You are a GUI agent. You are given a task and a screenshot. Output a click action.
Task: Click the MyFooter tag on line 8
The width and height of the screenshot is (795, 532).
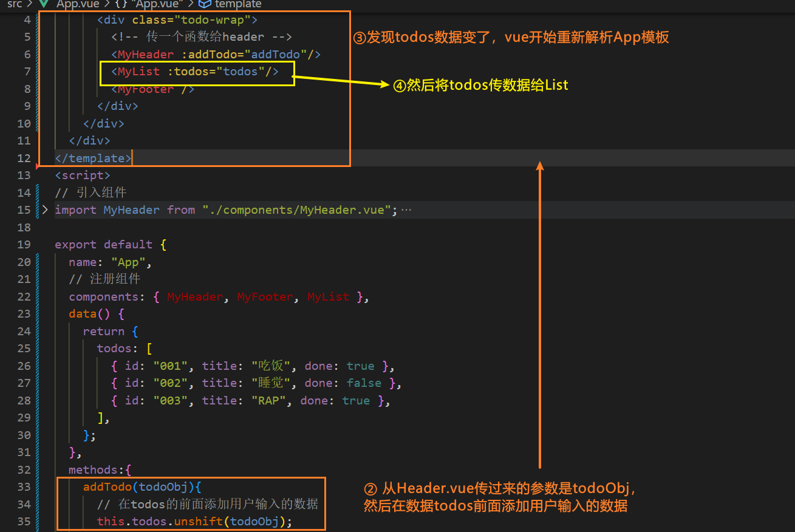(x=146, y=89)
